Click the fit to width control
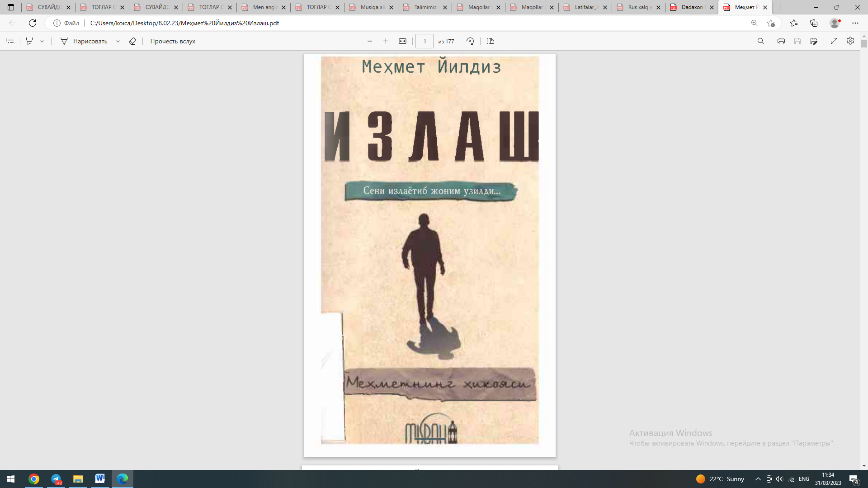This screenshot has height=488, width=868. pos(402,41)
